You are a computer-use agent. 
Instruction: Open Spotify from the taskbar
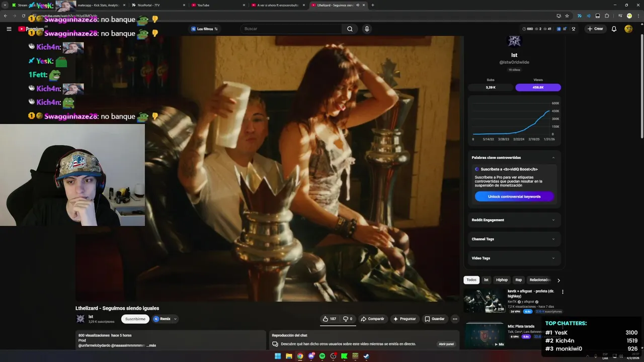coord(322,356)
